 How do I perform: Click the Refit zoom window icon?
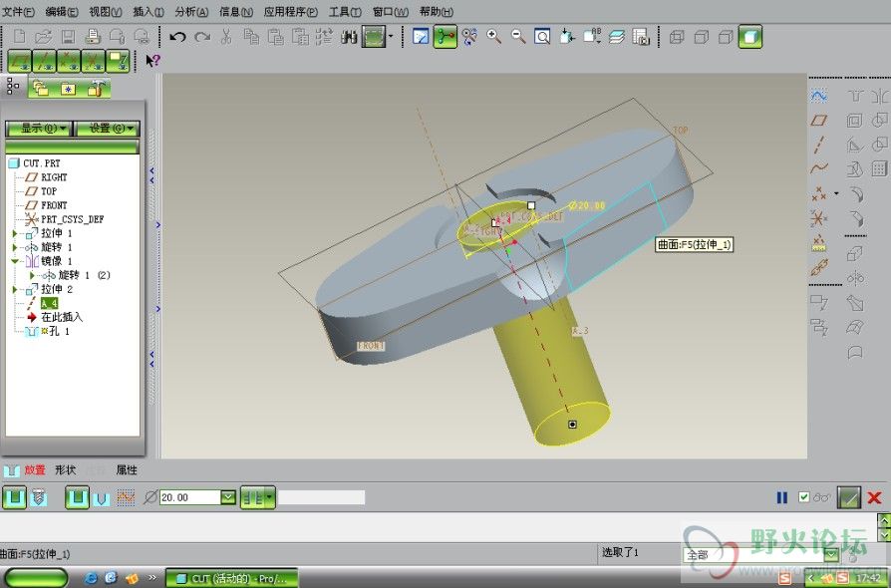pyautogui.click(x=542, y=38)
